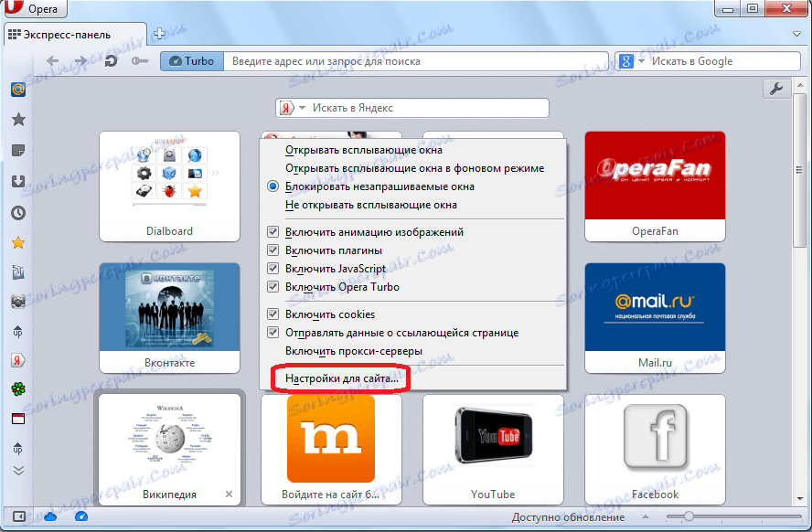Viewport: 812px width, 532px height.
Task: Open the Facebook speed dial thumbnail
Action: [655, 449]
